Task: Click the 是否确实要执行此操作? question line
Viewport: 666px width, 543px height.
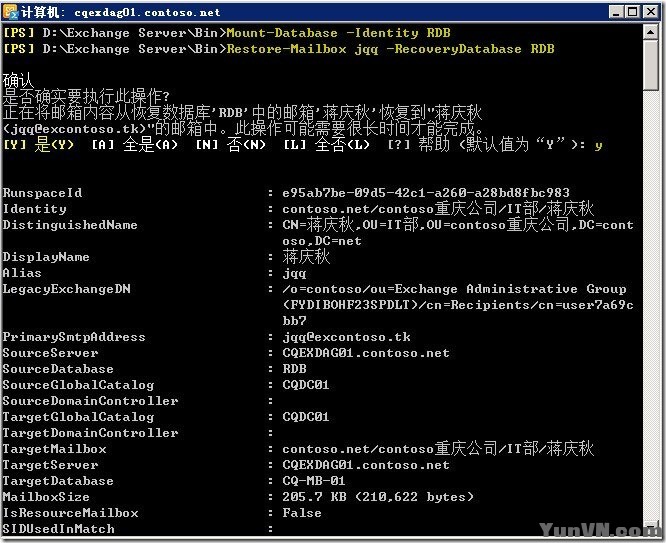Action: pyautogui.click(x=86, y=96)
